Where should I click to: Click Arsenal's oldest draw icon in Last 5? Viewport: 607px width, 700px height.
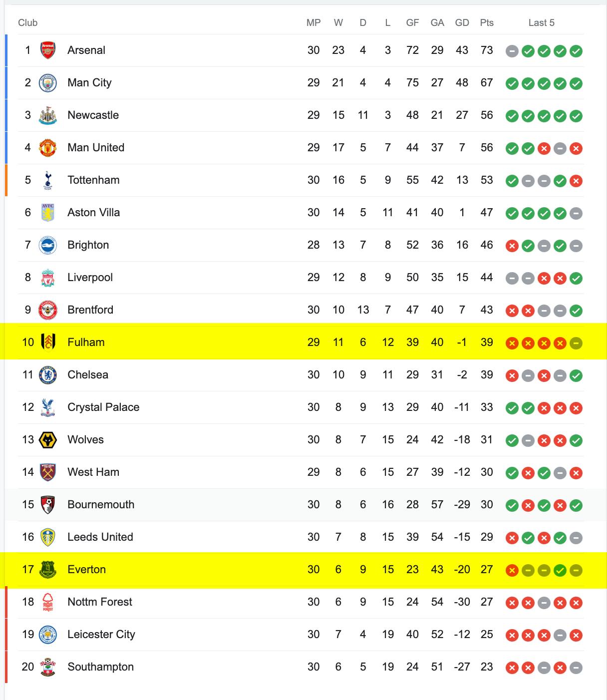pyautogui.click(x=512, y=51)
